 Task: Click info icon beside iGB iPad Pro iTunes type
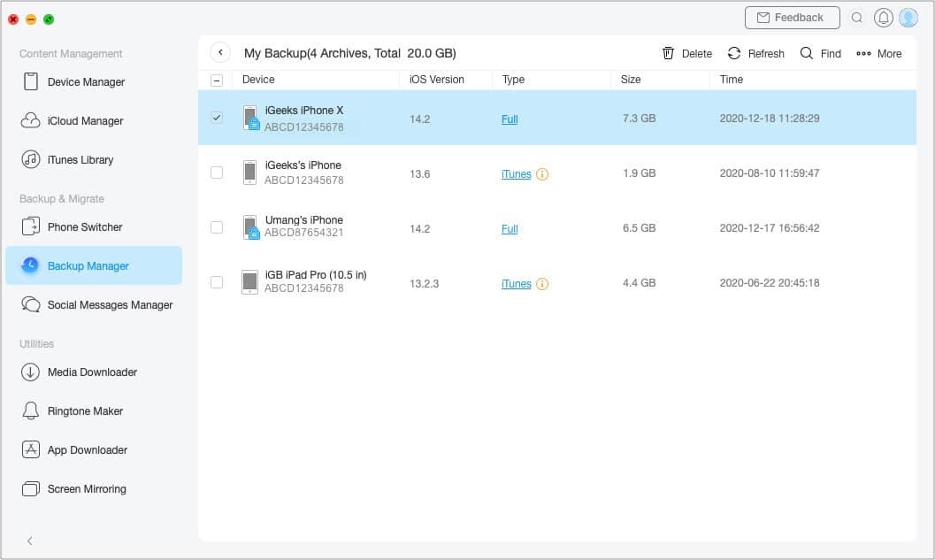(542, 284)
